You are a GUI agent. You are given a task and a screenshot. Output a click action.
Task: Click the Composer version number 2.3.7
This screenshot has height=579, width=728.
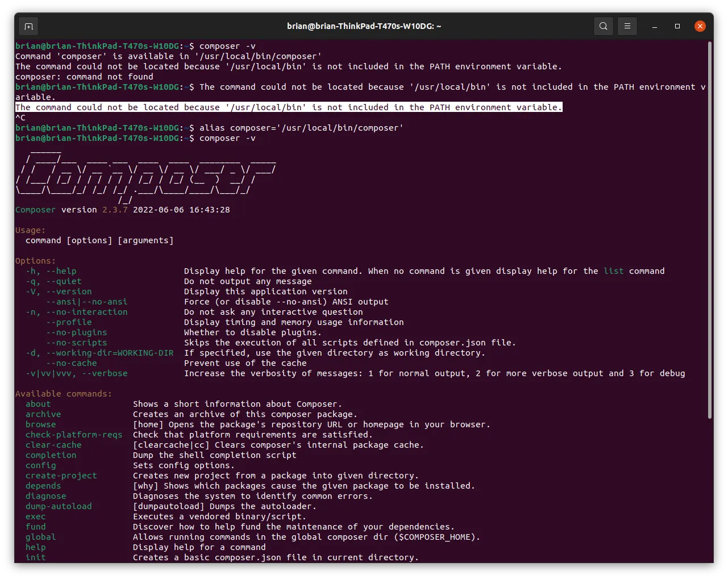click(x=115, y=210)
